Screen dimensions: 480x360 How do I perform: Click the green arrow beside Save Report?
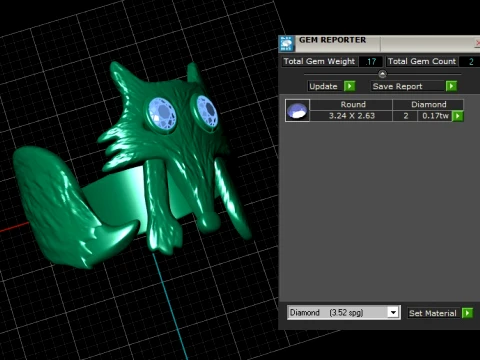point(451,86)
